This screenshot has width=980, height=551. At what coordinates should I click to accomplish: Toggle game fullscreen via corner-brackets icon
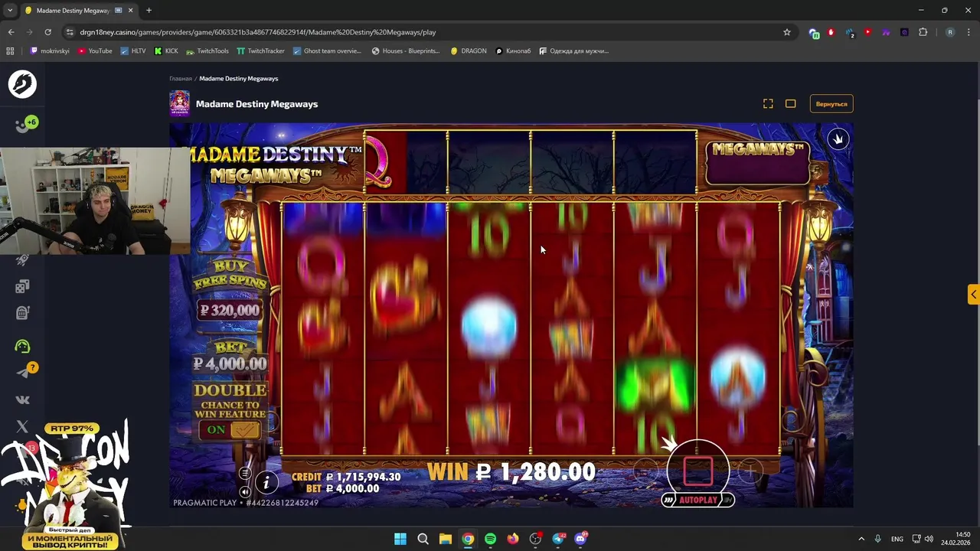coord(768,104)
